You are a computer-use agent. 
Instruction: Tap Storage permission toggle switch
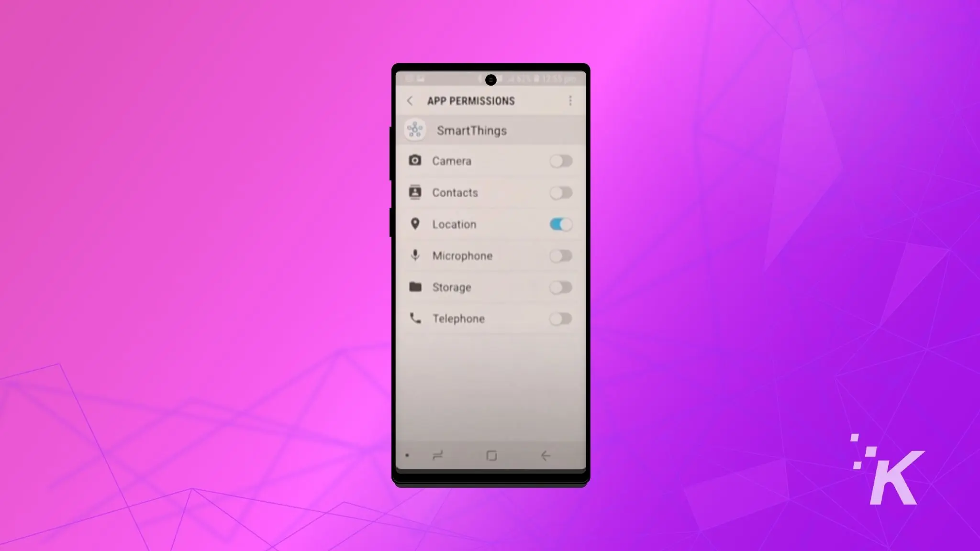pos(561,287)
